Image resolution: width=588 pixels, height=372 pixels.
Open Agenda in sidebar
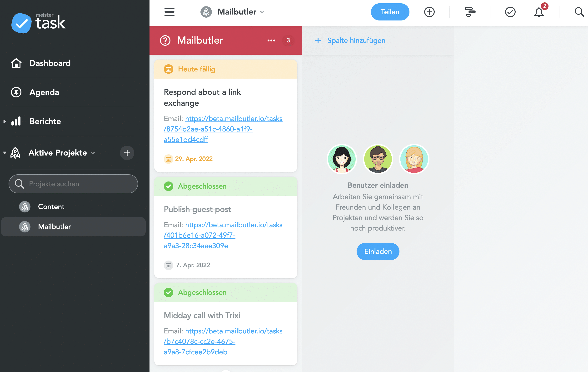[x=44, y=92]
